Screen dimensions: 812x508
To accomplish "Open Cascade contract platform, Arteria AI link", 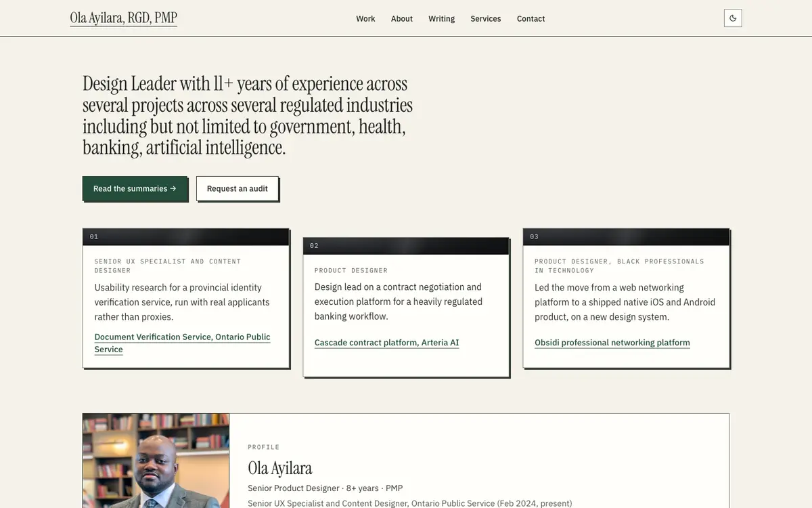I will coord(386,343).
